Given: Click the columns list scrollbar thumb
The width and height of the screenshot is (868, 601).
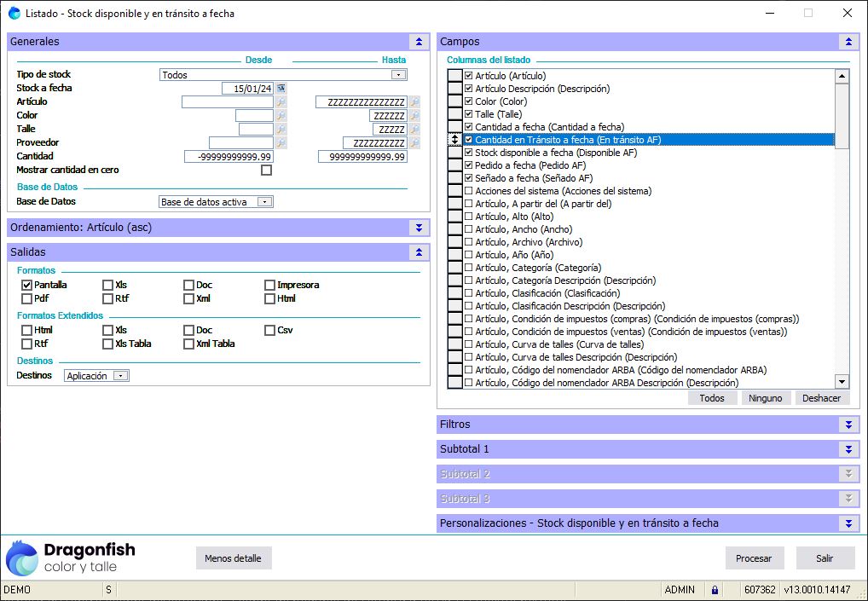Looking at the screenshot, I should 842,116.
